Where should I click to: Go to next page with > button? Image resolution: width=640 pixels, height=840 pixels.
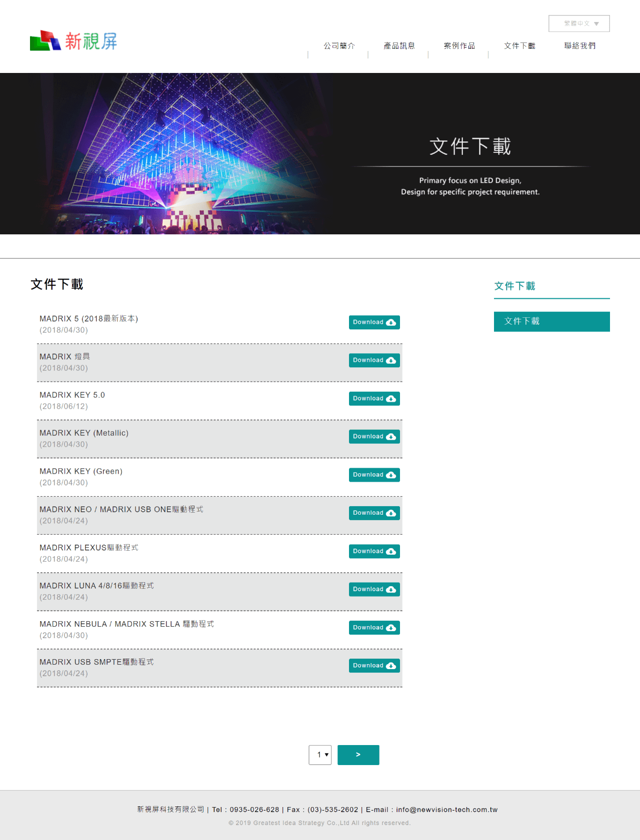pyautogui.click(x=358, y=755)
